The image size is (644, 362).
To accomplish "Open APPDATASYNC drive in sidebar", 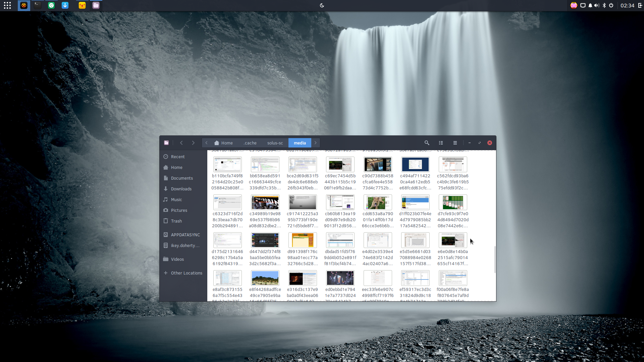I will click(183, 235).
